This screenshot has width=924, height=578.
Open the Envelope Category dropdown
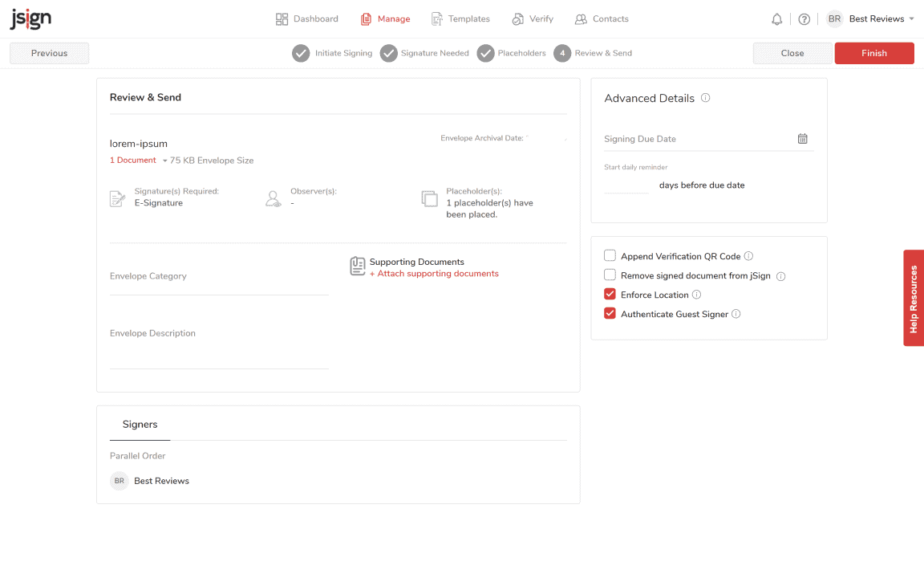219,277
